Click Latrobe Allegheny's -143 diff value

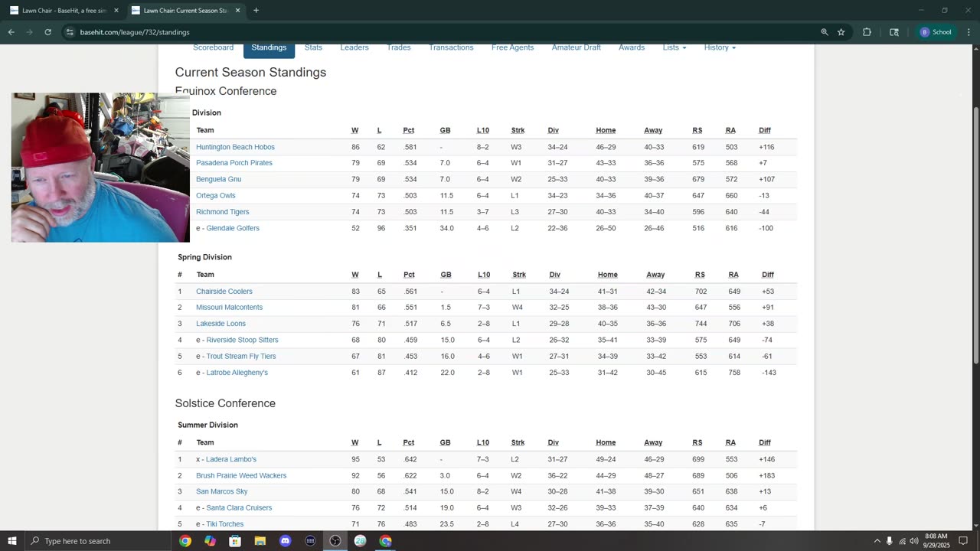coord(769,373)
